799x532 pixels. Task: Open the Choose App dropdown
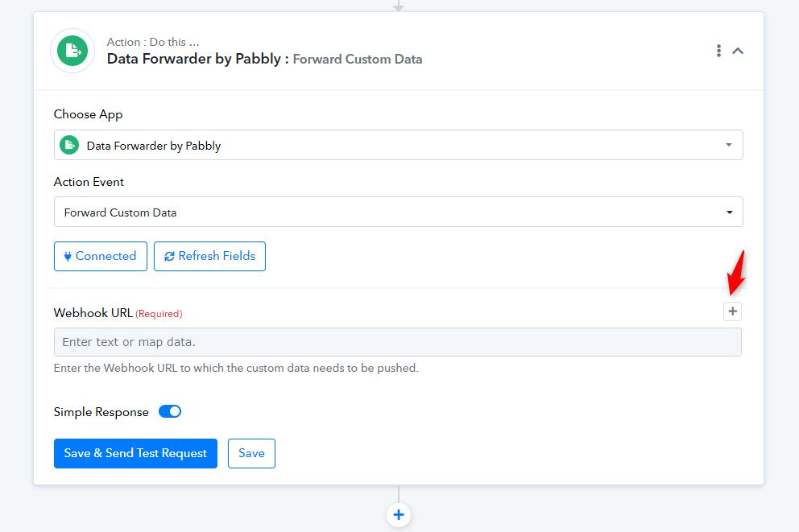pyautogui.click(x=398, y=145)
